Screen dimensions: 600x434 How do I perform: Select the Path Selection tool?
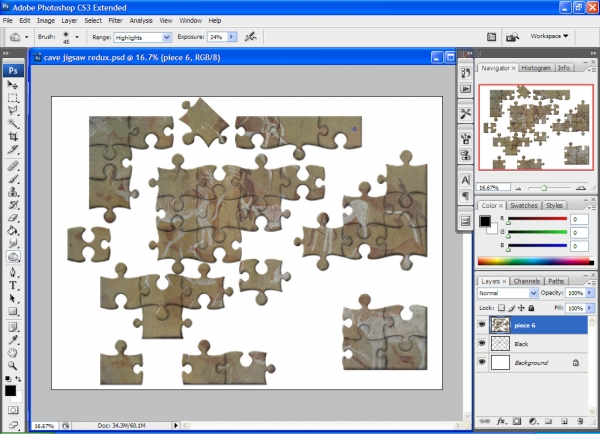coord(13,299)
